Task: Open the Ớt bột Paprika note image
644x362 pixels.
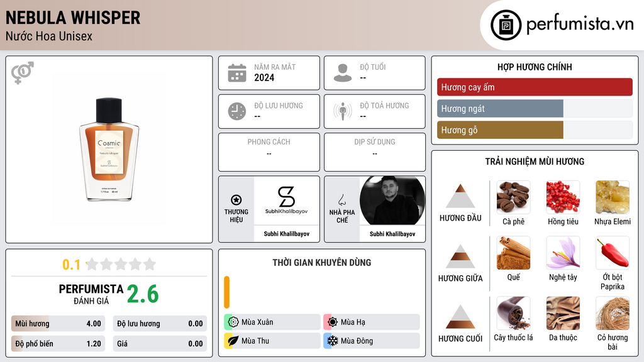Action: (613, 253)
